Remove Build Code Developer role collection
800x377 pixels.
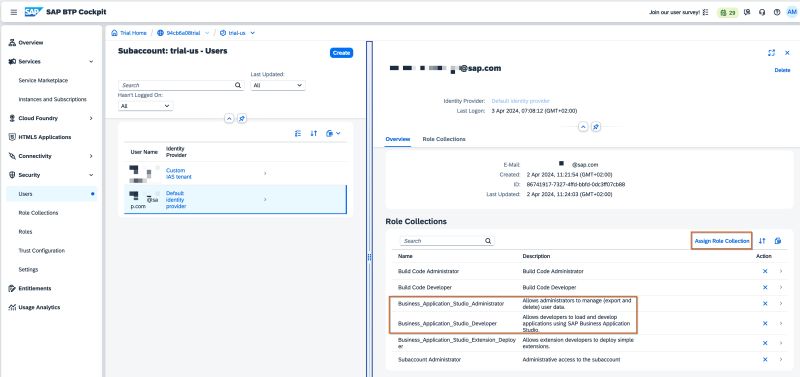coord(765,287)
